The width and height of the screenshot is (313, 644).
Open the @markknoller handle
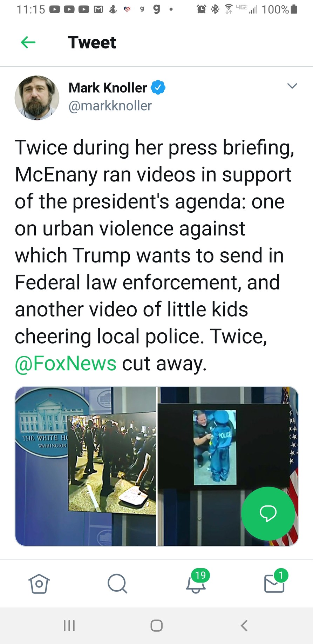tap(110, 106)
